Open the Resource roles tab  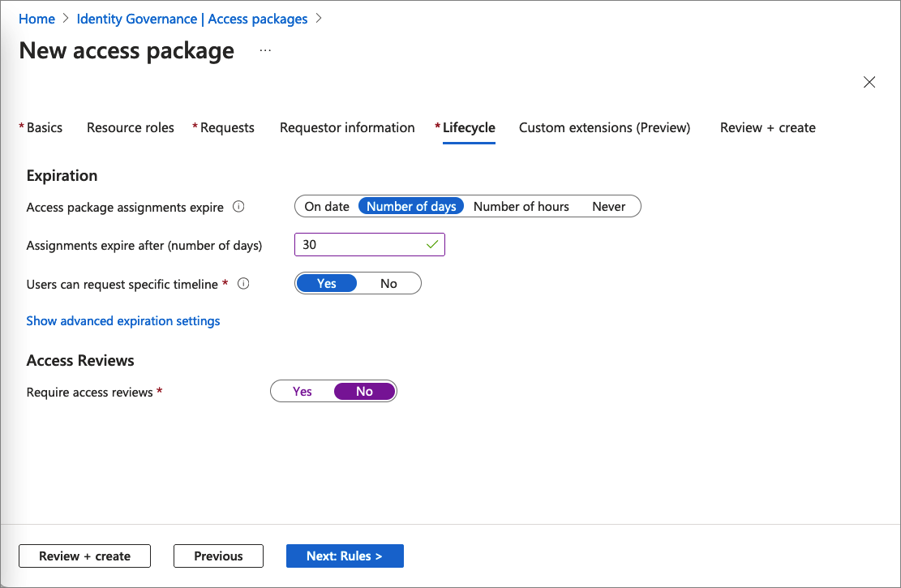(x=131, y=127)
